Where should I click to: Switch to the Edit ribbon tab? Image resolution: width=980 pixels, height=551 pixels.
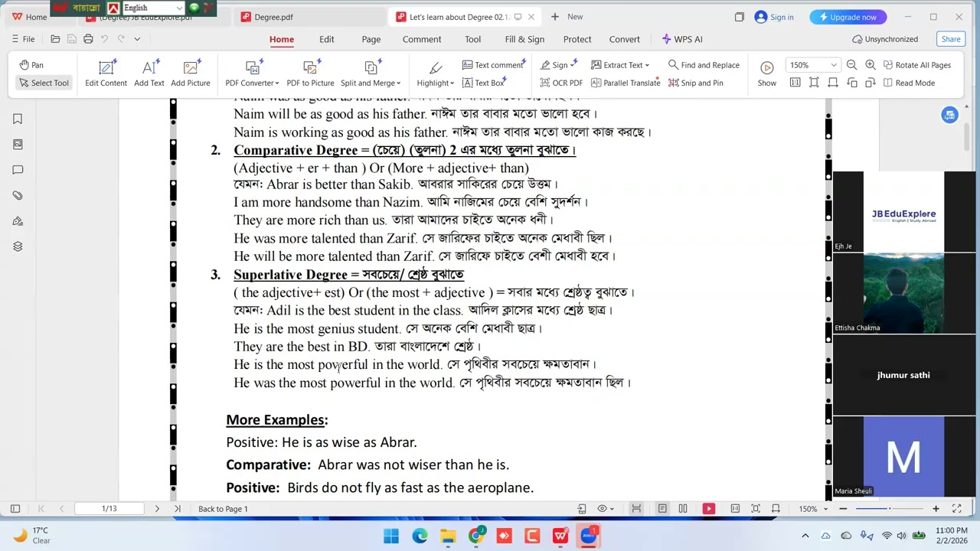click(x=327, y=39)
